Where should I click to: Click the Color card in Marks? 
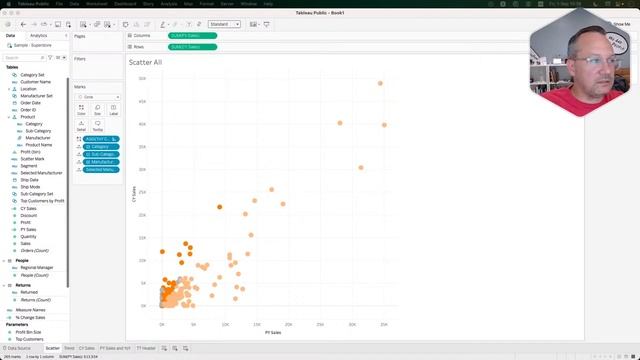(x=81, y=109)
